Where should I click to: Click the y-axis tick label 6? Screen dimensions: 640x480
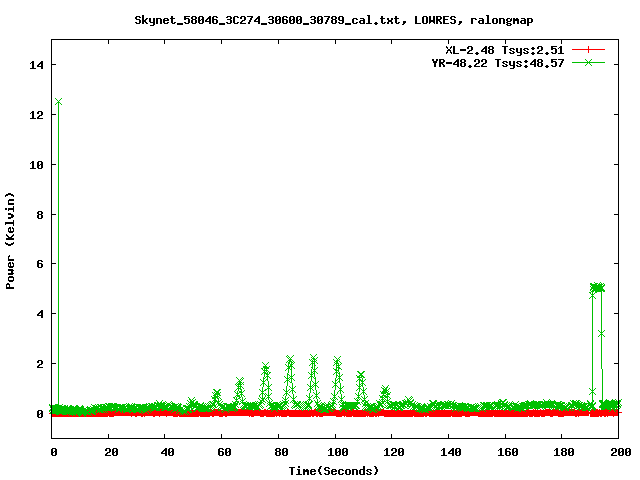[40, 264]
